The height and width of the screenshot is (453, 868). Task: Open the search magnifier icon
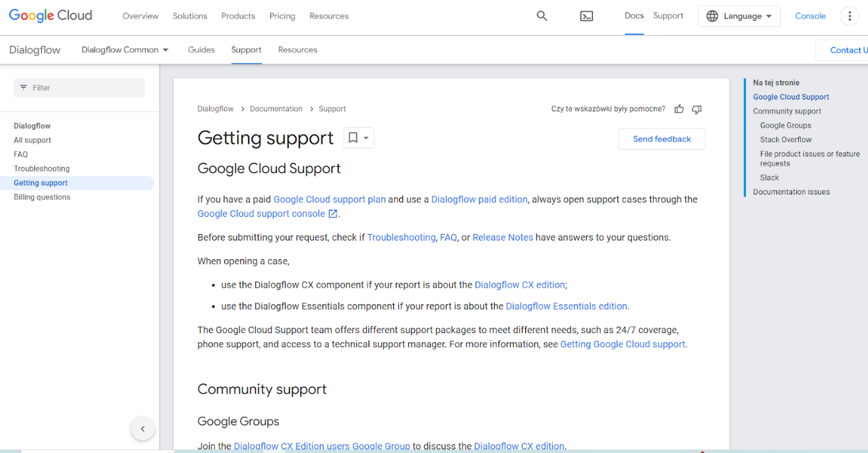(542, 16)
